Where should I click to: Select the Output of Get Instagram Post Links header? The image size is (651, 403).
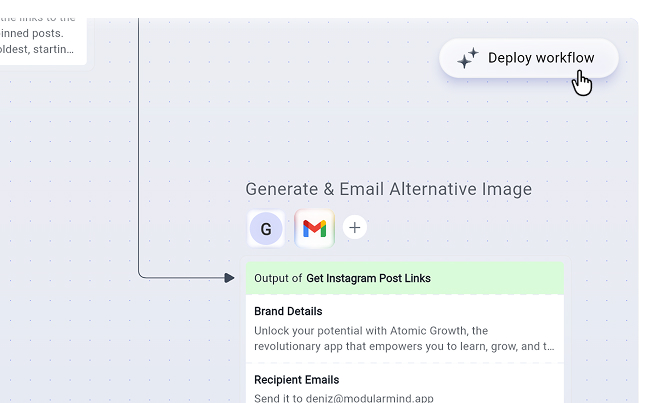[x=405, y=278]
